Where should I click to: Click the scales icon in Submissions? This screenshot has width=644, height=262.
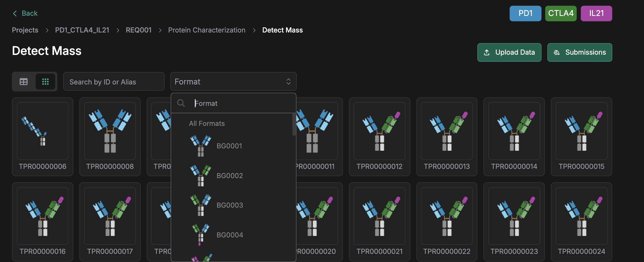coord(556,53)
